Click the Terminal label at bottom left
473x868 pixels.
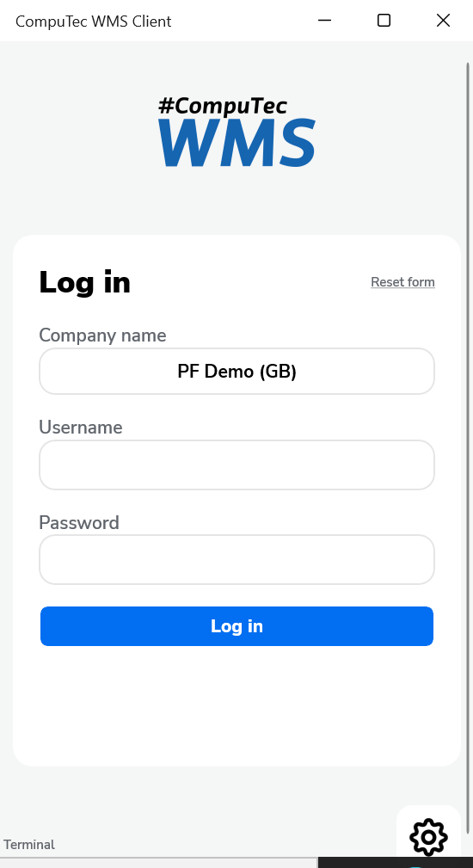pos(29,845)
